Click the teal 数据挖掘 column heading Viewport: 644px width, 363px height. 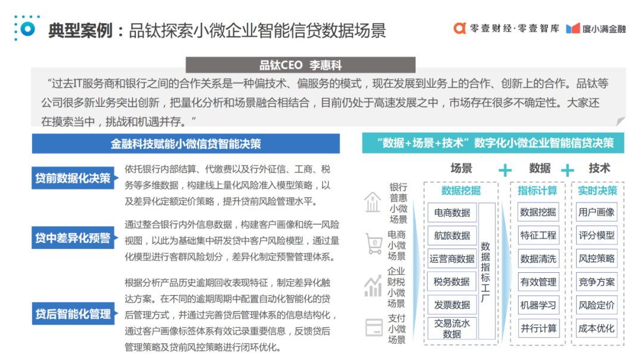pos(461,190)
